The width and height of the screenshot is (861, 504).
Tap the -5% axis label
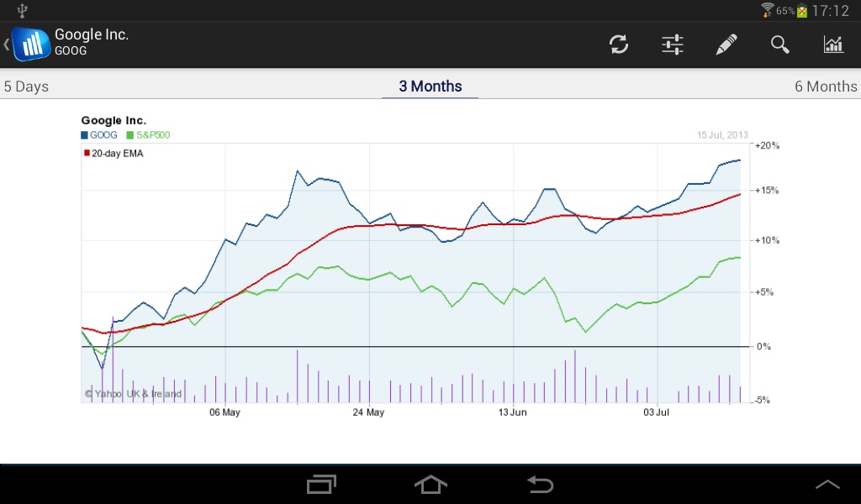pos(762,401)
